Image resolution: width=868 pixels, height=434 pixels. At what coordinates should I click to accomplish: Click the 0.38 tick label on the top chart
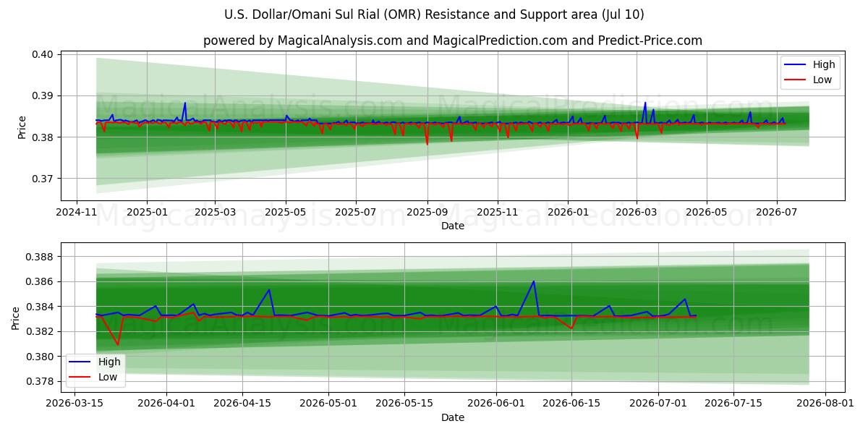[43, 137]
